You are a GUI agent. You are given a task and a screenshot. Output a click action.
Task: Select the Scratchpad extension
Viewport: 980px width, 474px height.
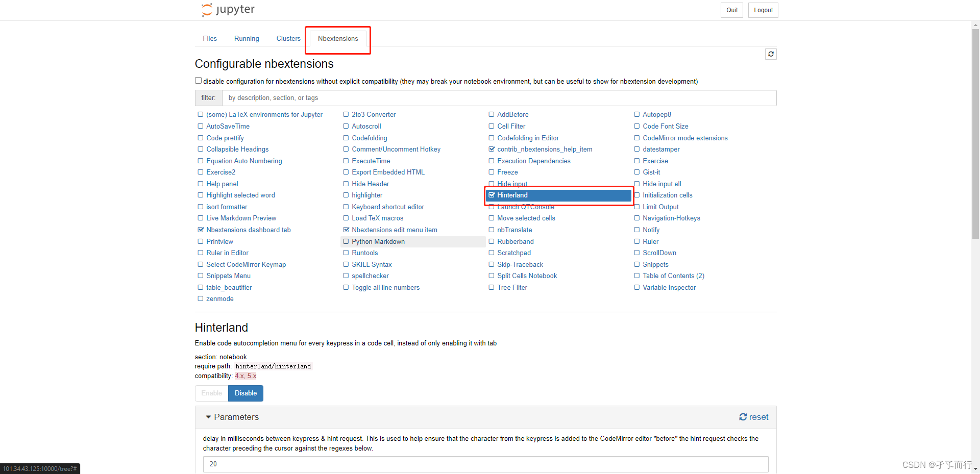tap(513, 253)
